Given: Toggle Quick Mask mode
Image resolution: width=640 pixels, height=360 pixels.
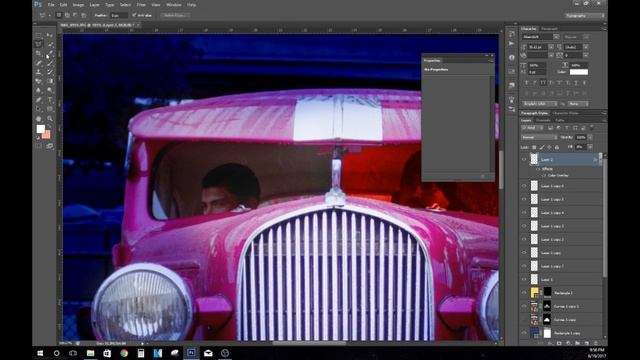Looking at the screenshot, I should (x=39, y=146).
